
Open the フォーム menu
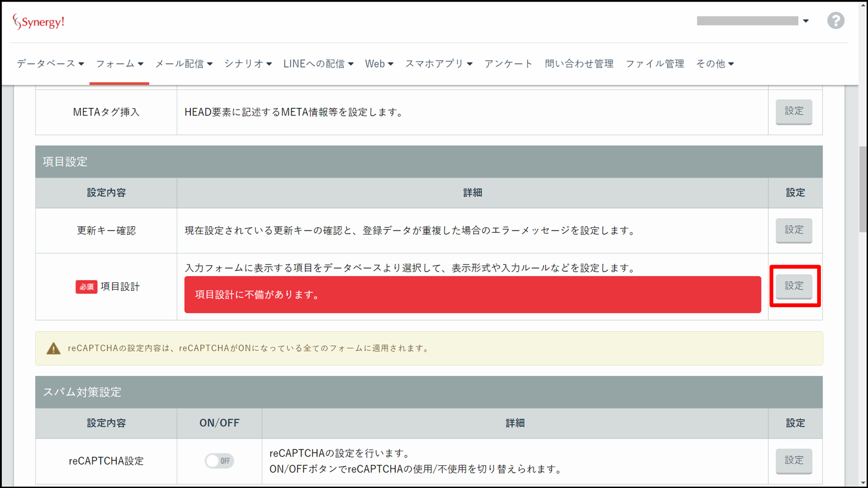click(119, 64)
